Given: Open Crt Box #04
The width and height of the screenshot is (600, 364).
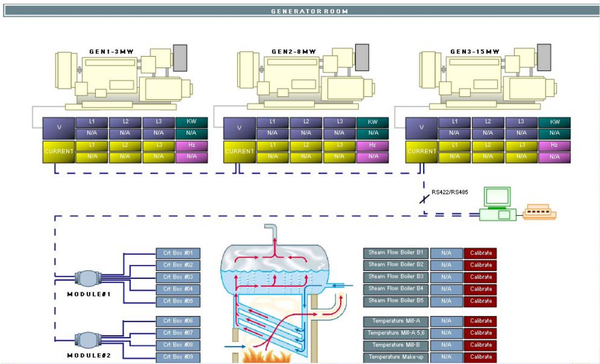Looking at the screenshot, I should point(178,289).
